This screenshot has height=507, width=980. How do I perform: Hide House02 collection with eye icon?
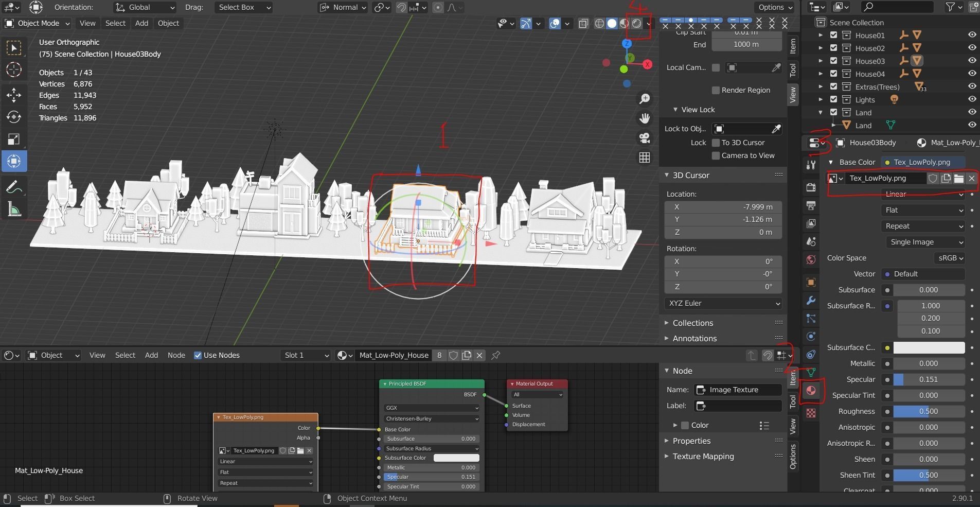coord(972,48)
